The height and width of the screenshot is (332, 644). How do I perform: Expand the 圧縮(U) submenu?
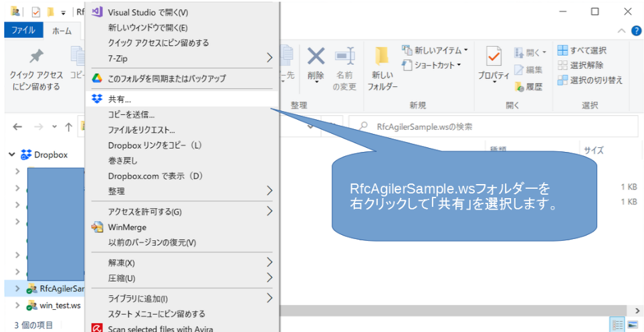point(183,278)
